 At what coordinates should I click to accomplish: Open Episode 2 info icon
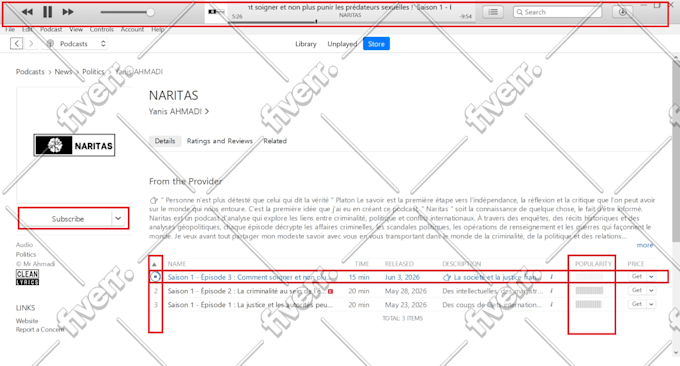(551, 291)
